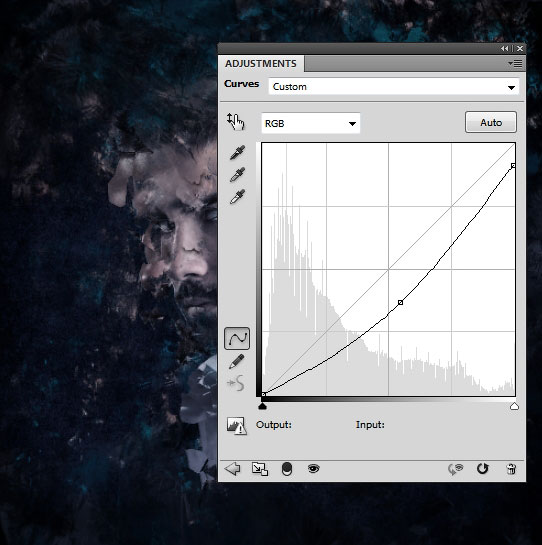The image size is (542, 545).
Task: Click the histogram warning recalculate icon
Action: coord(236,425)
